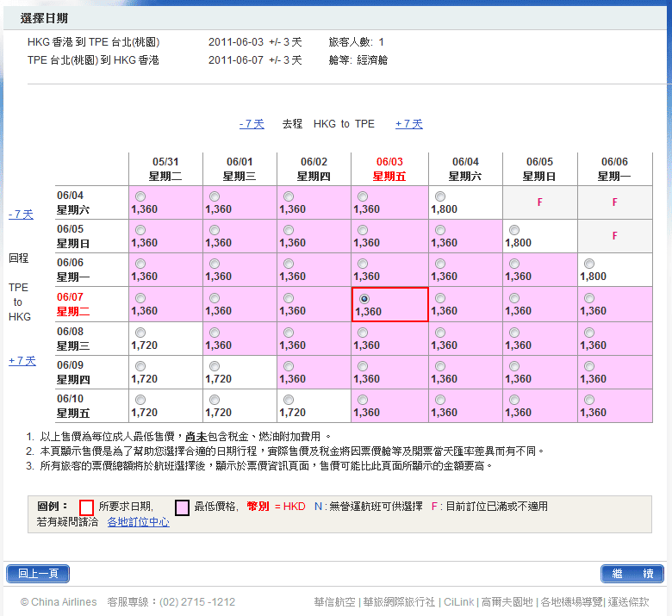Select the 1,720 fare for 06/01 departure, 06/09 return
Screen dimensions: 672x616
pos(215,365)
